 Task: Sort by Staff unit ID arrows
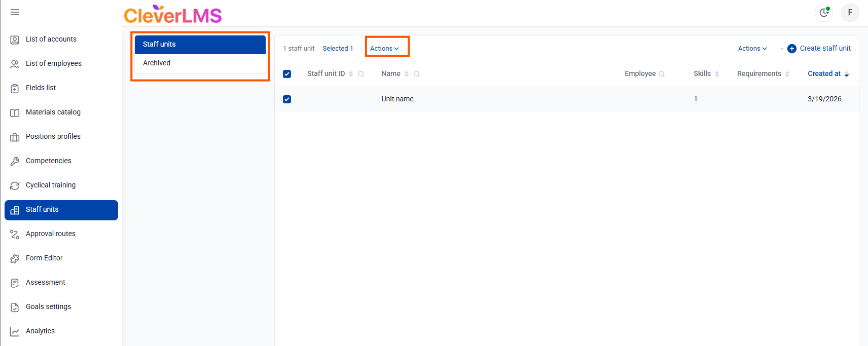pos(351,74)
